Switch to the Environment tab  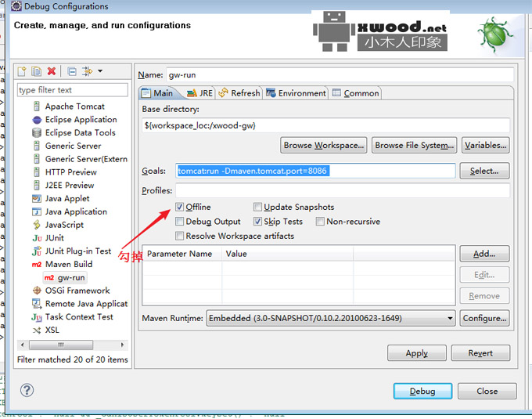pyautogui.click(x=297, y=93)
